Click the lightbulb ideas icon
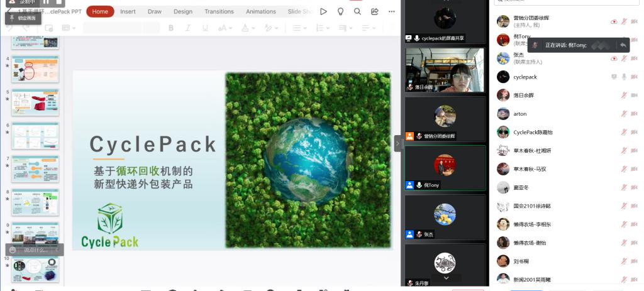This screenshot has height=291, width=644. (x=340, y=11)
